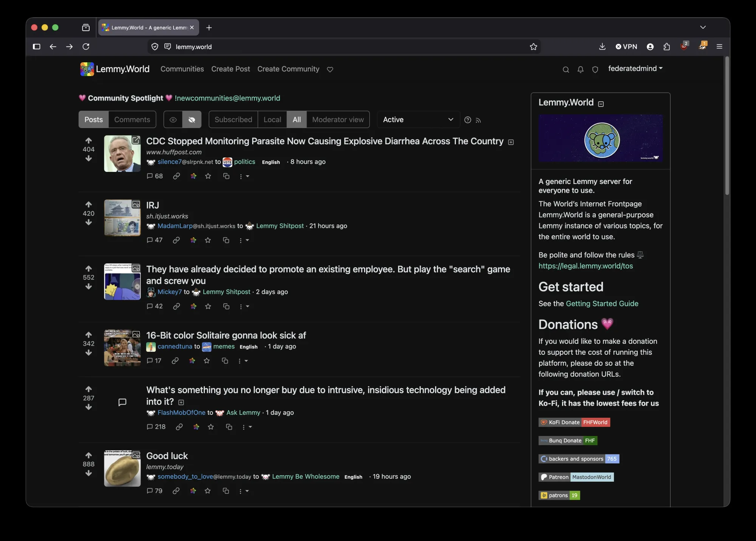Open the RSS feed icon
The height and width of the screenshot is (541, 756).
[x=478, y=120]
